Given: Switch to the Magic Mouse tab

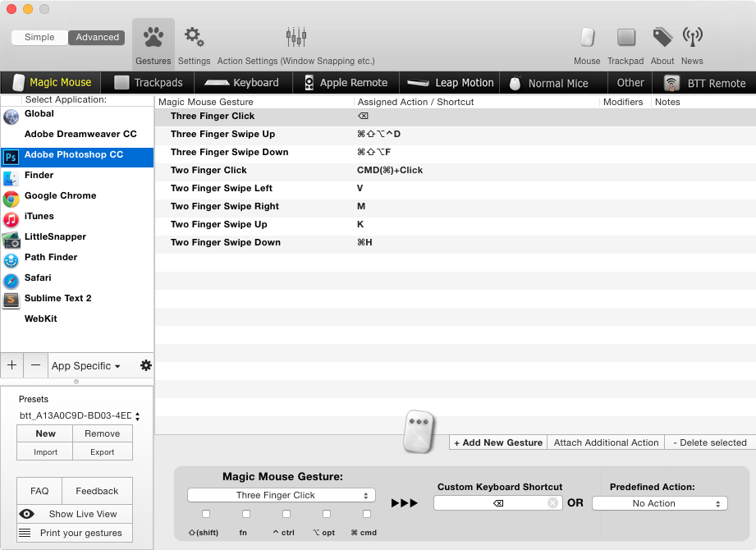Looking at the screenshot, I should click(x=51, y=82).
